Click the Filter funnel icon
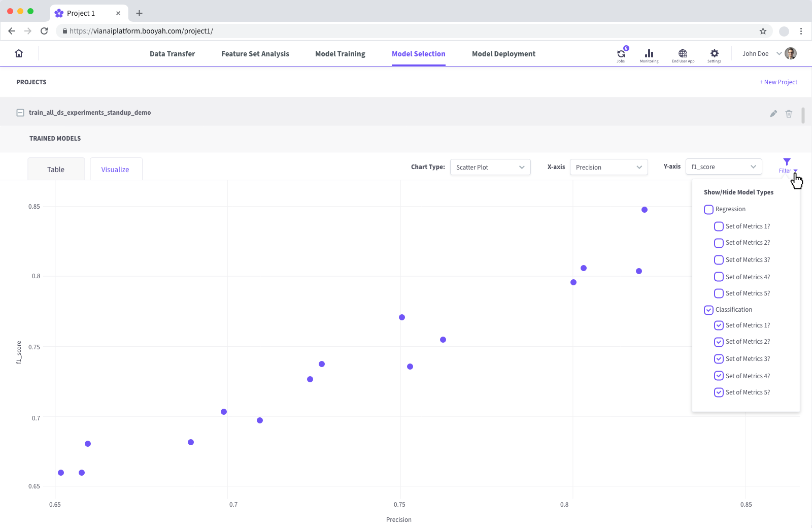Screen dimensions: 812x528 coord(786,162)
